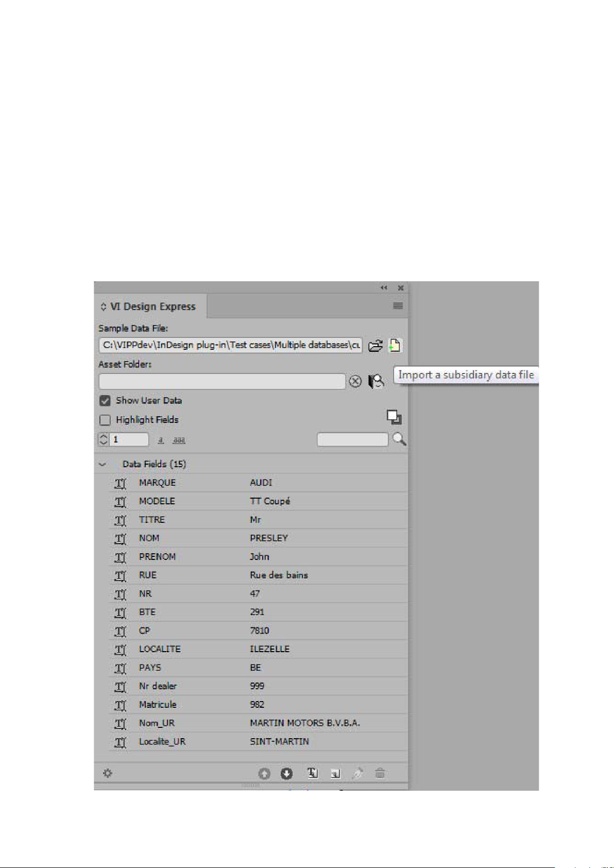Select the NR data field row
Viewport: 614px width, 868px height.
pyautogui.click(x=258, y=594)
